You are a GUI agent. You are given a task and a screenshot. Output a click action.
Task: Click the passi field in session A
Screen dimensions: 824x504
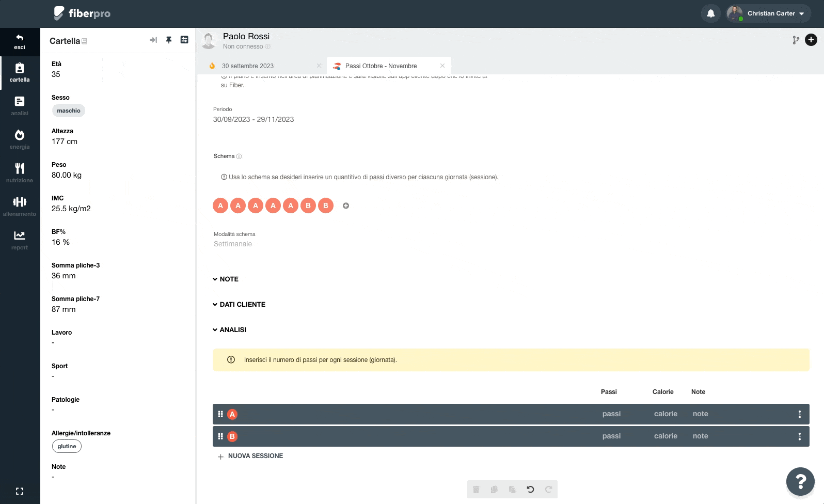point(612,414)
